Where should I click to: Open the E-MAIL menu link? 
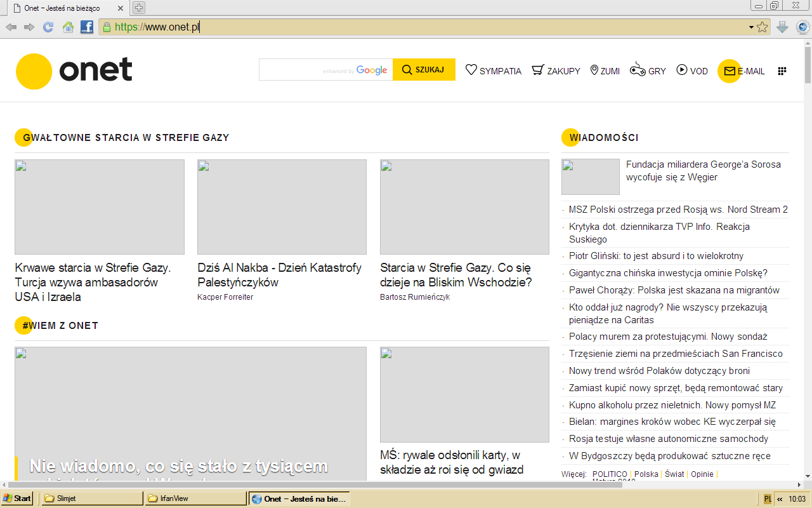tap(752, 71)
